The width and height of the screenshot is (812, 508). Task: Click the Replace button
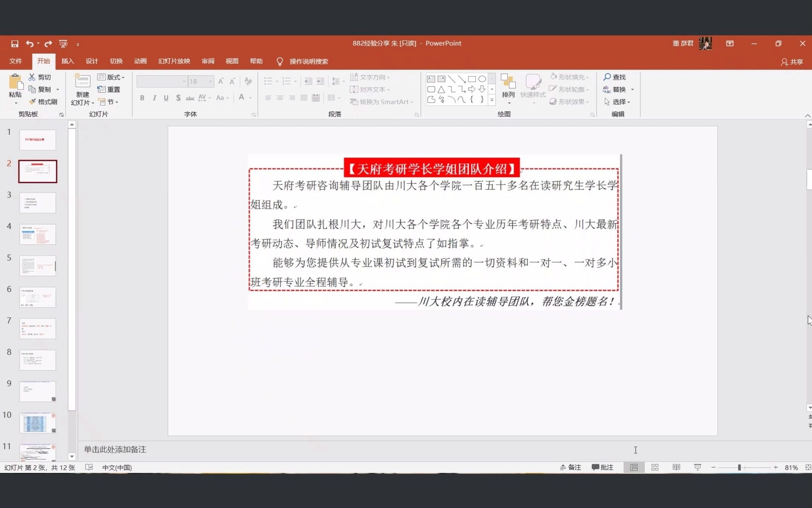tap(615, 90)
